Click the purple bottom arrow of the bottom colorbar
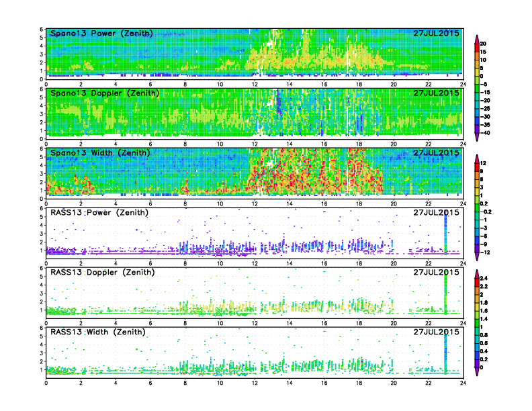 pyautogui.click(x=477, y=371)
